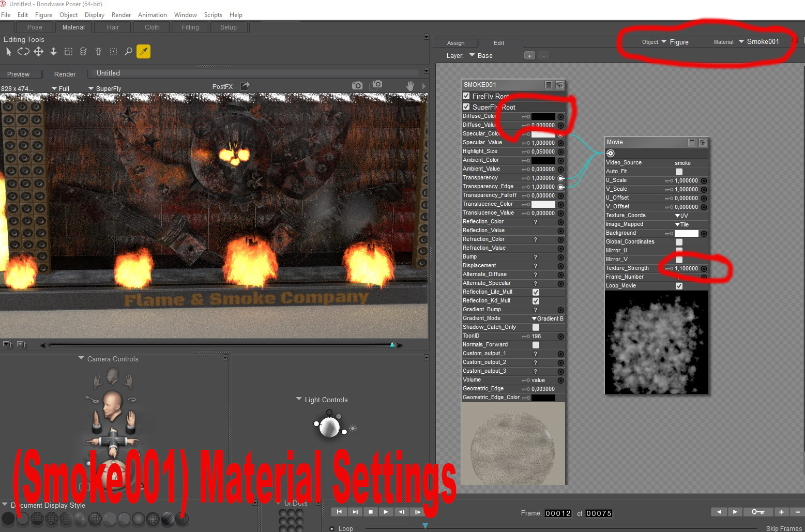Click the add layer plus button
The height and width of the screenshot is (532, 805).
point(529,56)
